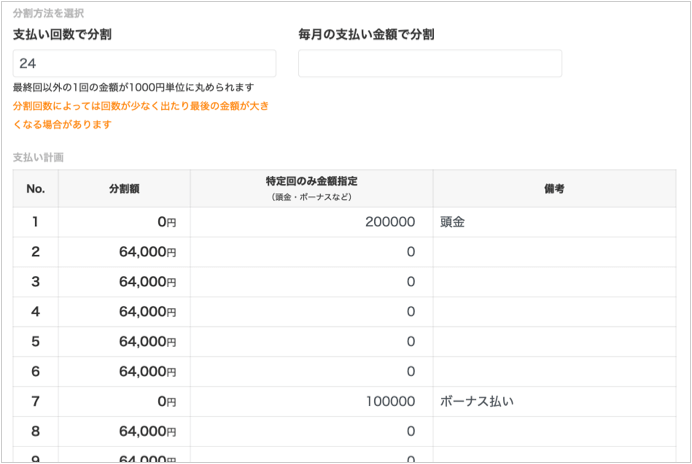
Task: Select the 200000 amount field in row 1
Action: tap(311, 222)
